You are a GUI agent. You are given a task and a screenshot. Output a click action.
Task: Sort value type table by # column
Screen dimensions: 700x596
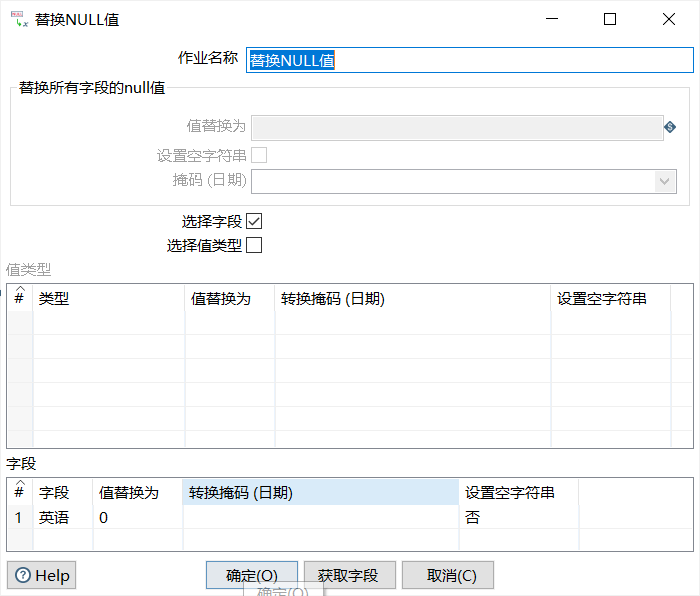coord(19,298)
